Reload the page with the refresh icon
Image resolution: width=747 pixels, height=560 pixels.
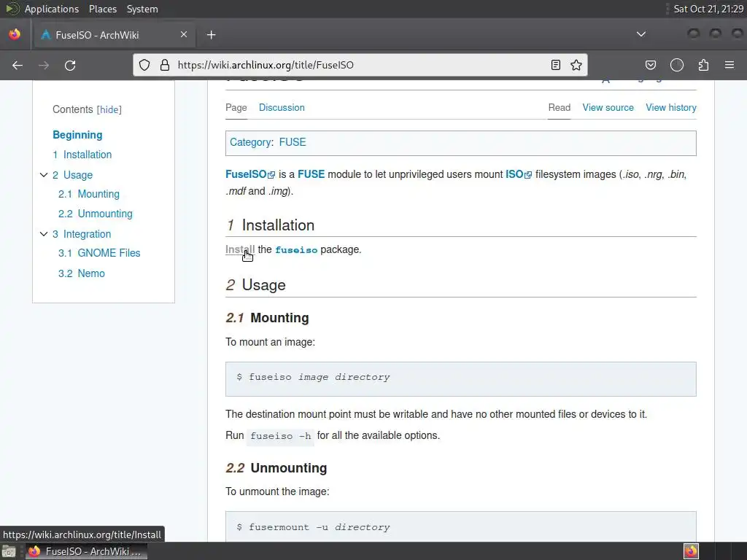[70, 65]
